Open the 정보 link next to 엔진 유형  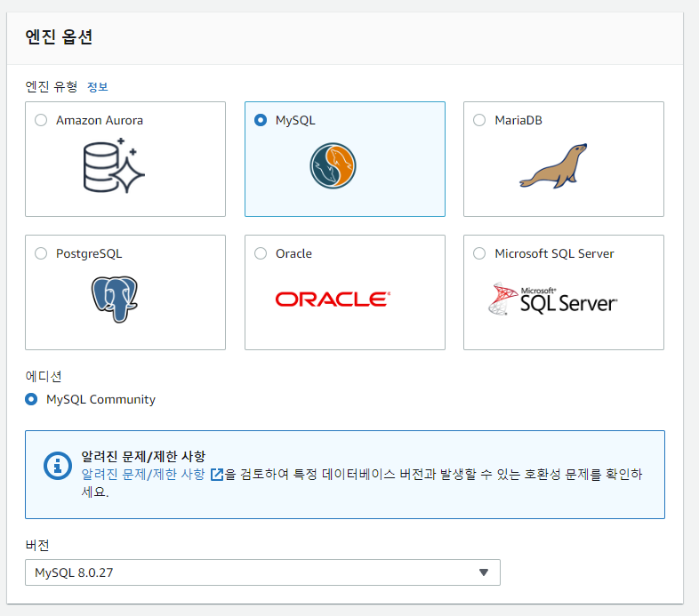pyautogui.click(x=97, y=86)
